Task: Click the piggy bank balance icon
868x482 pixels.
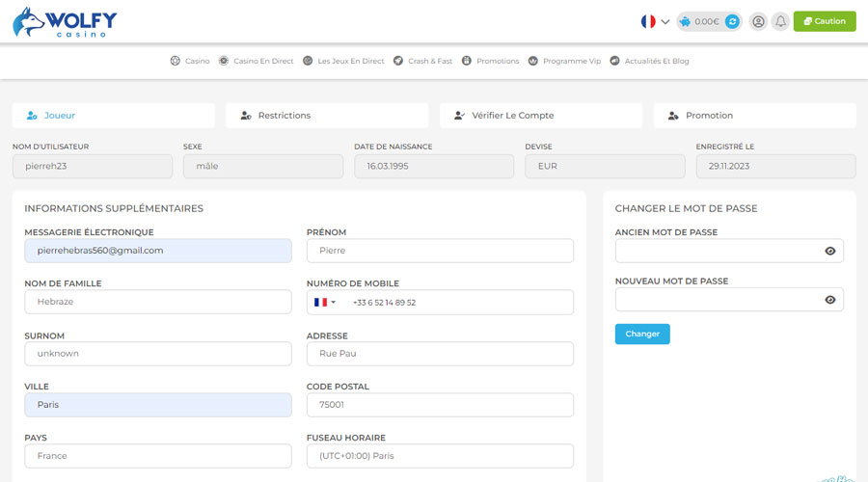Action: 686,21
